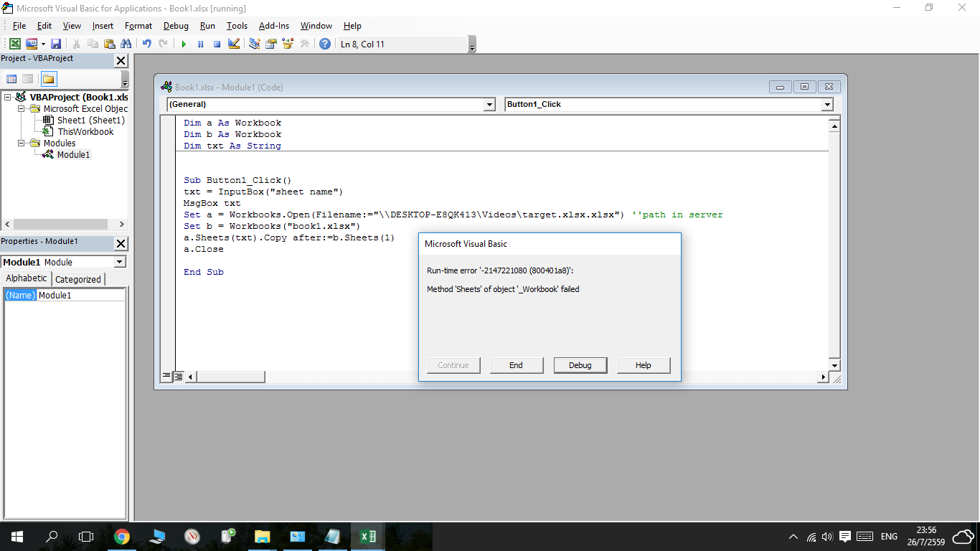Click the Debug button in error dialog

point(580,365)
